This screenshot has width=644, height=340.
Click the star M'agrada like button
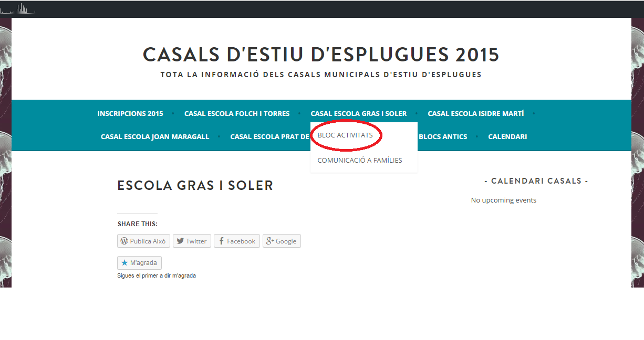(x=140, y=263)
